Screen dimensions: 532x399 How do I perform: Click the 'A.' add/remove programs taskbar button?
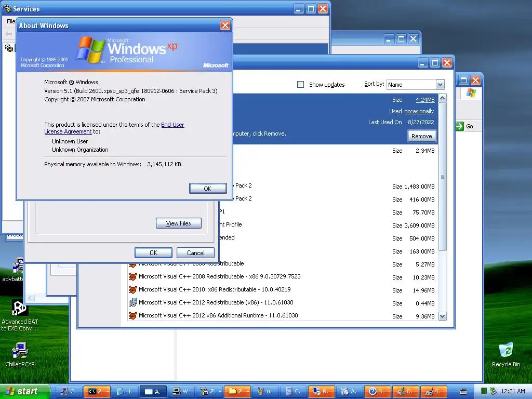[349, 391]
